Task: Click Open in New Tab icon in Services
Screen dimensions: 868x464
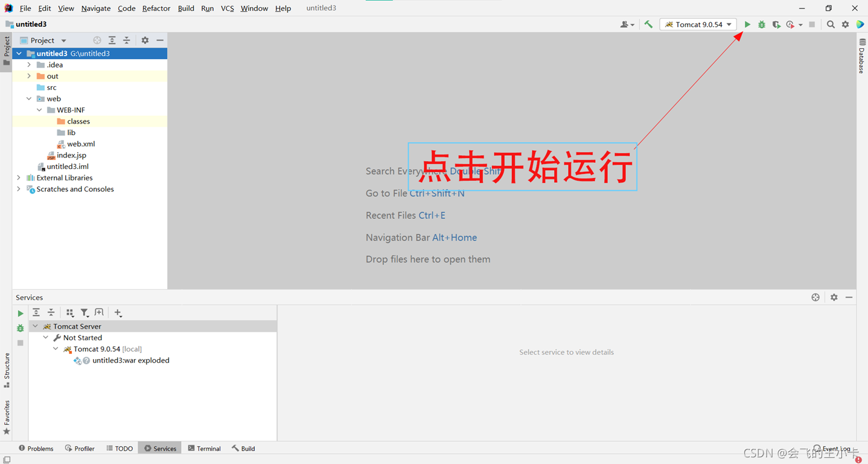Action: point(99,313)
